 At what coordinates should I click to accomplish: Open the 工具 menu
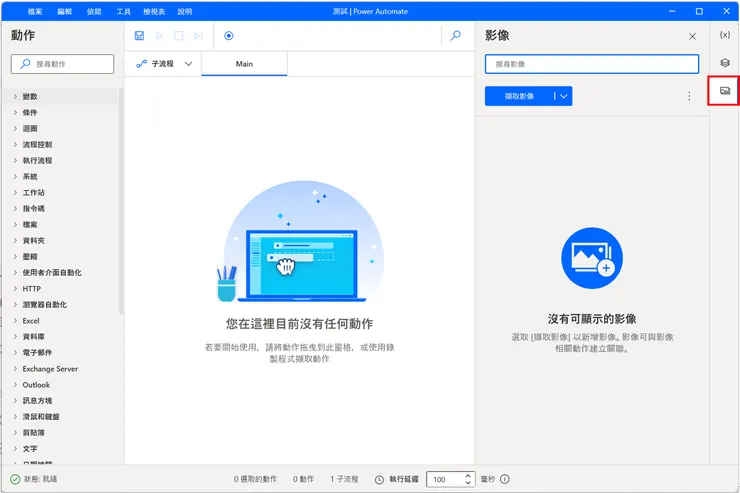pyautogui.click(x=124, y=11)
